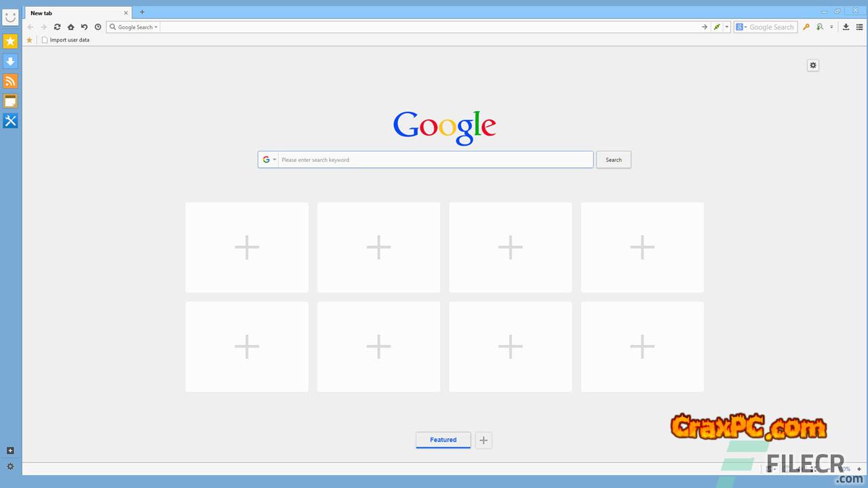Add a site to the second bottom-row tile
The width and height of the screenshot is (868, 488).
378,346
